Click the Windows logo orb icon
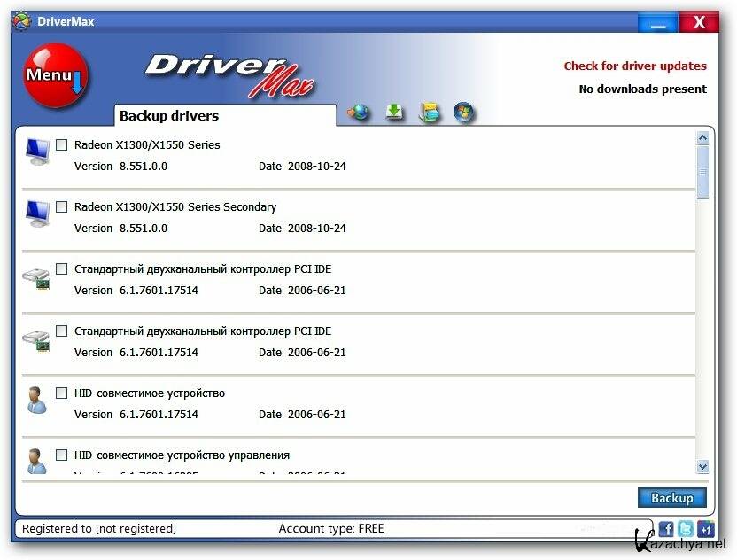The width and height of the screenshot is (737, 560). click(463, 113)
